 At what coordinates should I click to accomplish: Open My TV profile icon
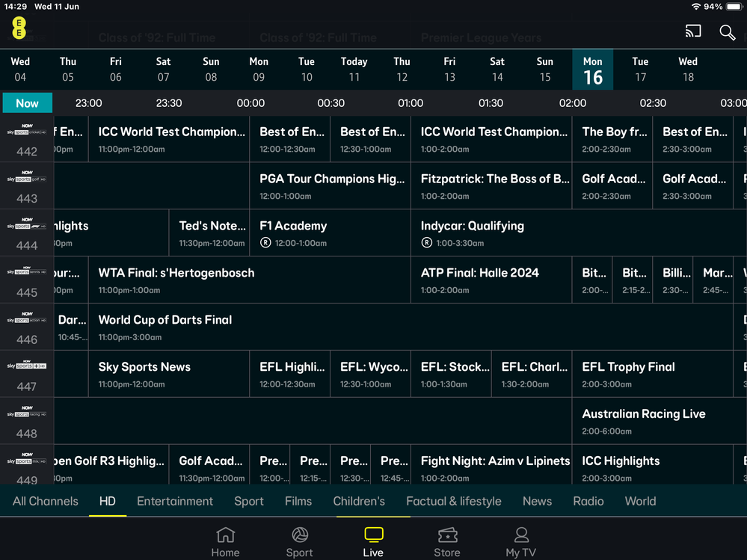[521, 542]
